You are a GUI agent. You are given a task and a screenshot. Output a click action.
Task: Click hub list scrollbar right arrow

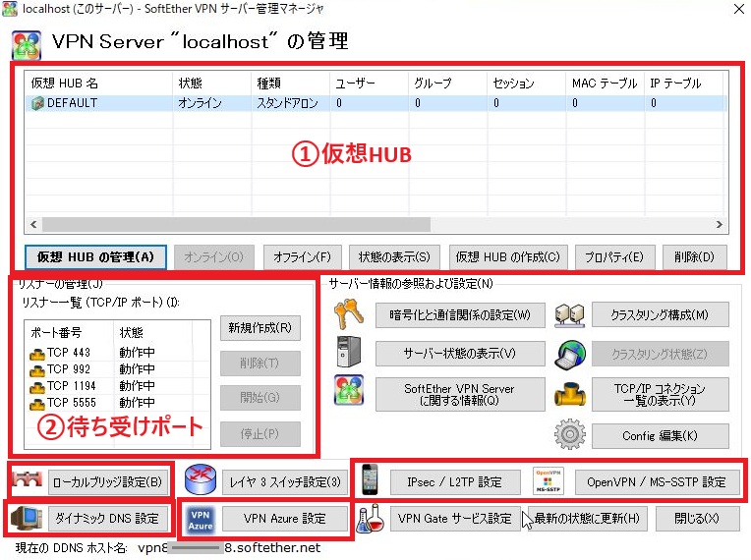720,224
